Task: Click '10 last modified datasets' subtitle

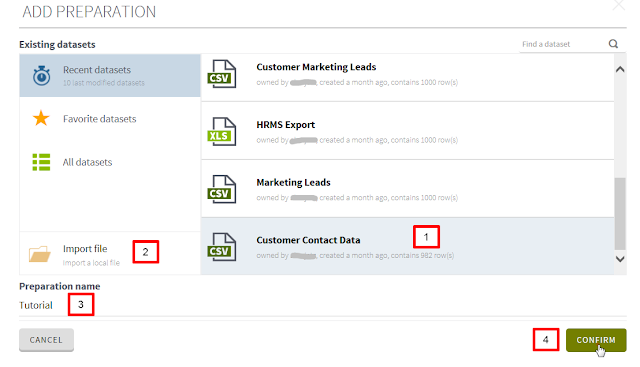Action: click(104, 83)
